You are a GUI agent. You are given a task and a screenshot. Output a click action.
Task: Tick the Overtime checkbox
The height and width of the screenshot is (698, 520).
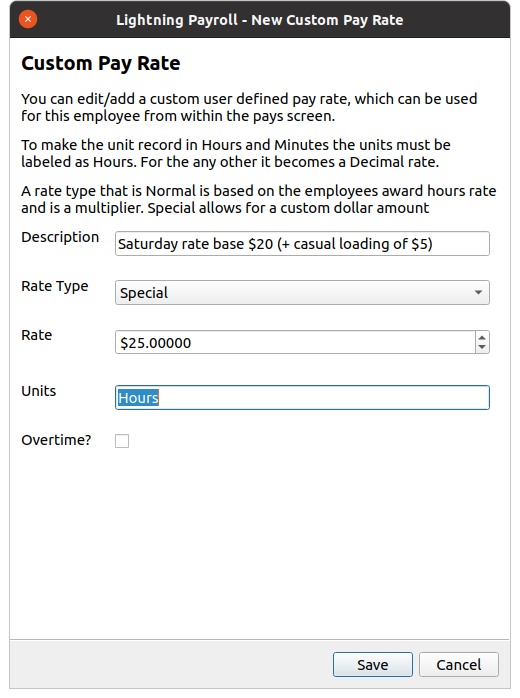pos(122,441)
